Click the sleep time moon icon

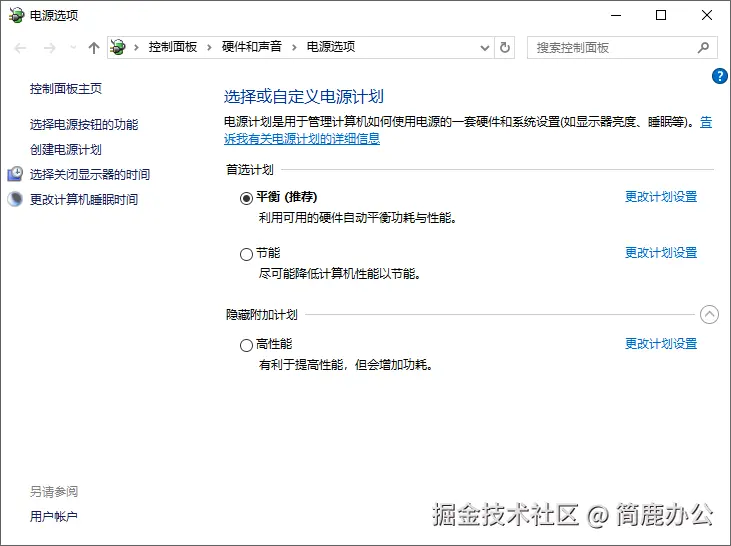tap(15, 199)
